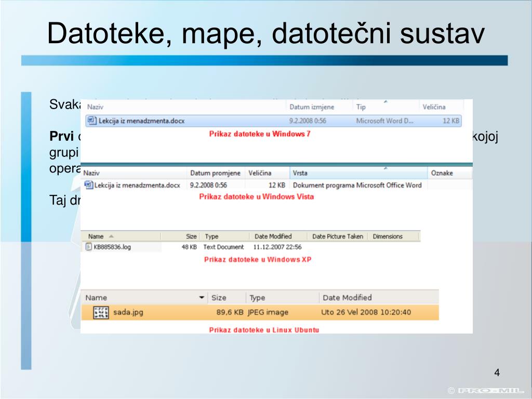Click the sada.jpg thumbnail in Ubuntu listing

pos(101,312)
